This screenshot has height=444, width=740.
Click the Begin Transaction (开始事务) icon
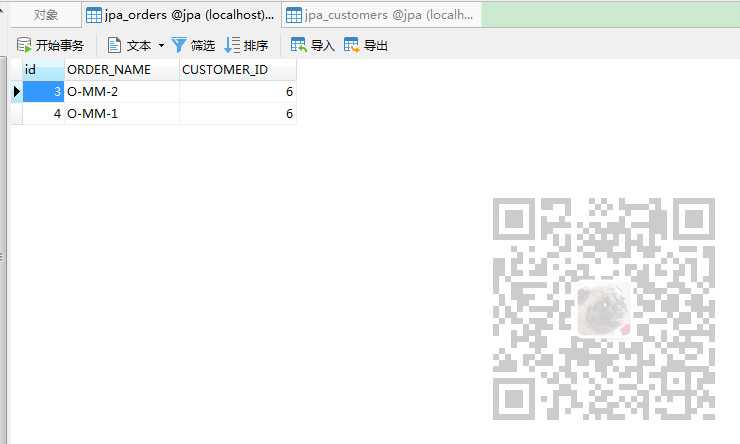tap(24, 45)
